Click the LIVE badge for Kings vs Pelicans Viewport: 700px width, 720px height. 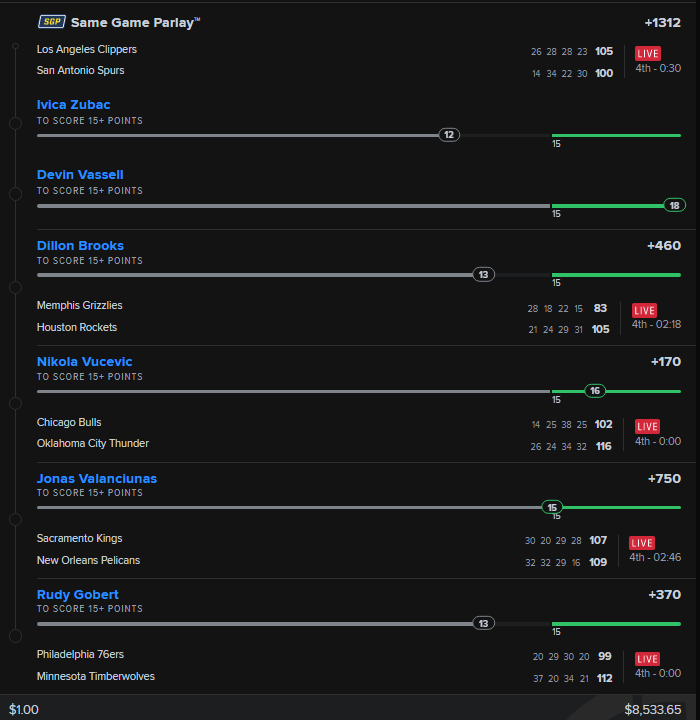tap(642, 543)
